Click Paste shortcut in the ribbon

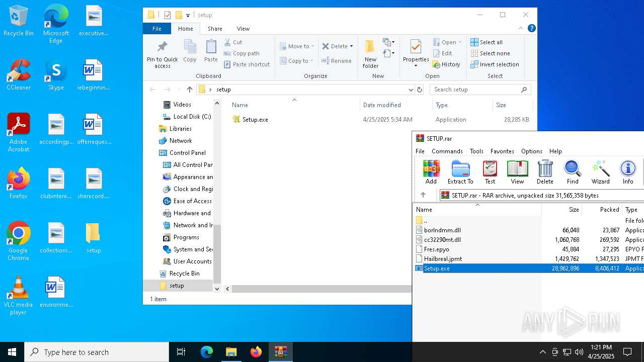point(247,64)
